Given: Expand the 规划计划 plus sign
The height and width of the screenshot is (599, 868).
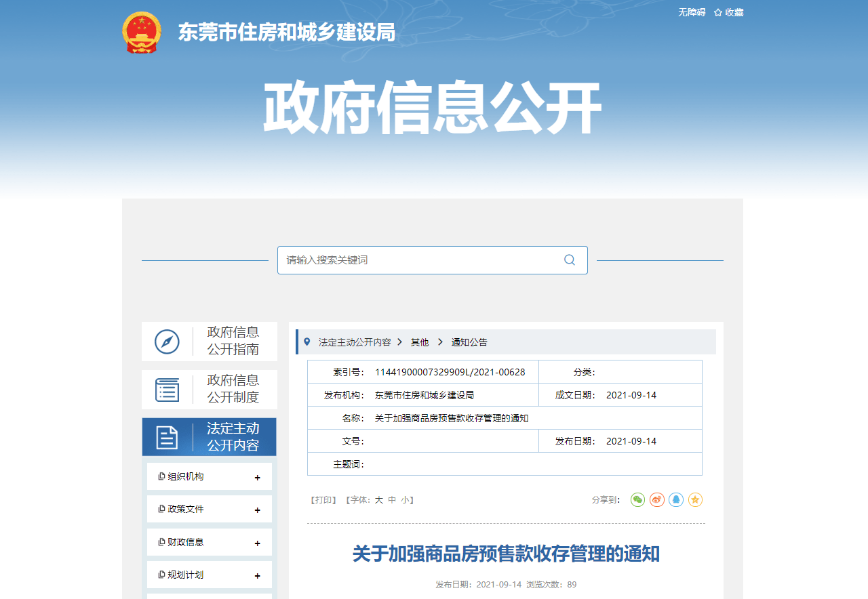Looking at the screenshot, I should pos(257,576).
